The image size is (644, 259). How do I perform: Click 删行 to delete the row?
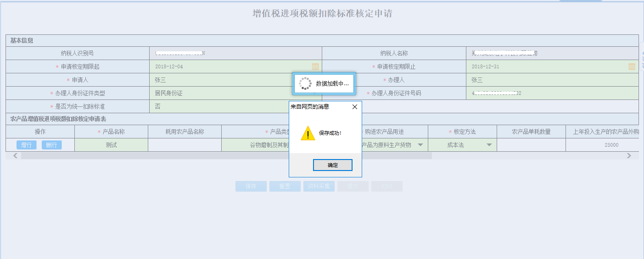51,145
